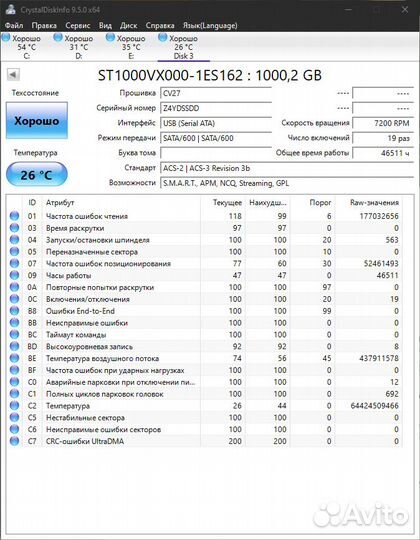Click the status orb for attribute 0C

click(14, 299)
